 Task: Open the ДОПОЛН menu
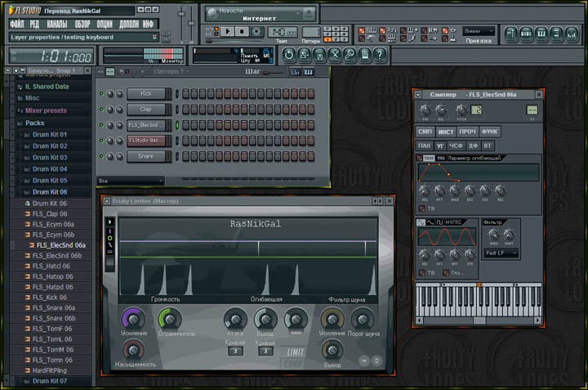[129, 25]
